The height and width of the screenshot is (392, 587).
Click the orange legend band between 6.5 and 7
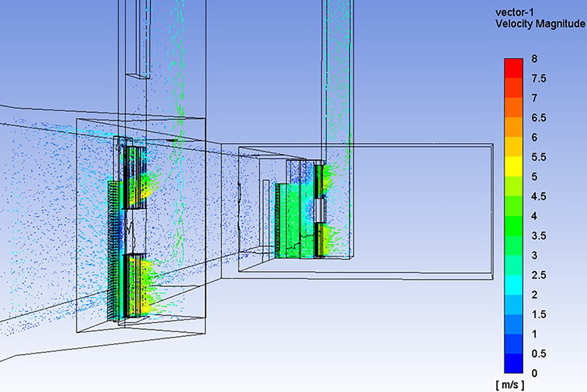click(x=514, y=108)
